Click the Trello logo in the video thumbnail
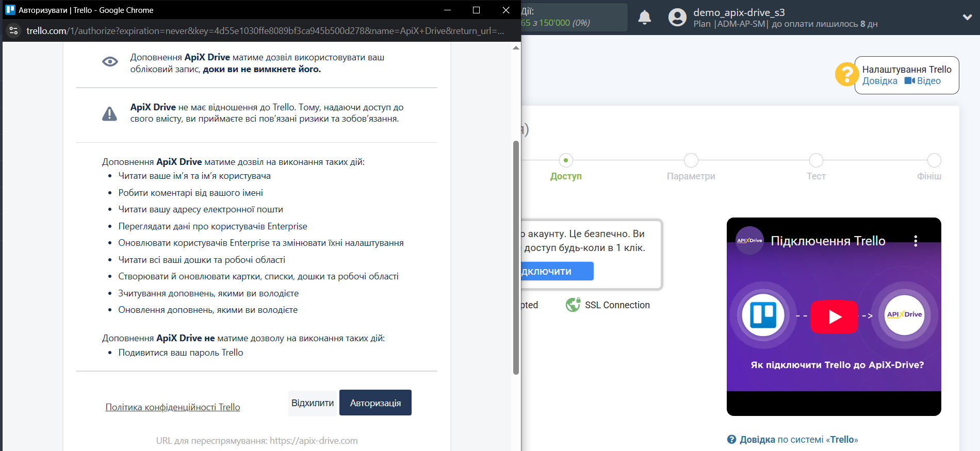The width and height of the screenshot is (980, 451). tap(763, 315)
